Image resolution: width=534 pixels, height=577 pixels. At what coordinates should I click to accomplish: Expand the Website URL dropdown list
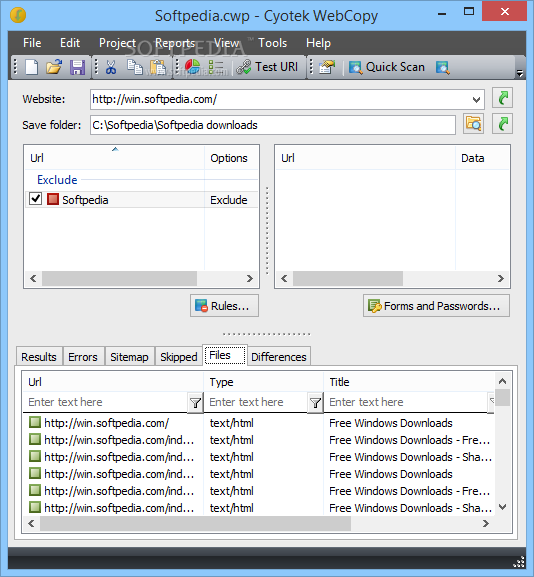pyautogui.click(x=476, y=99)
